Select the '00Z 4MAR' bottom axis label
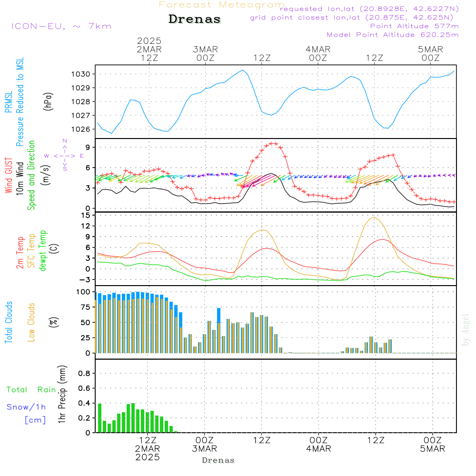The image size is (476, 476). click(x=318, y=445)
